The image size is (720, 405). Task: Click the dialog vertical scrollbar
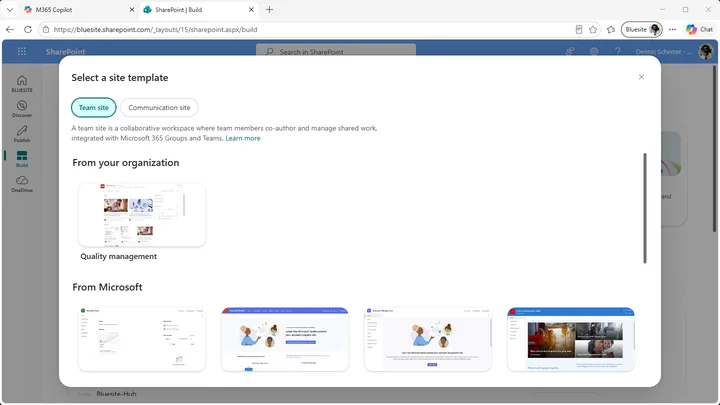[x=645, y=208]
